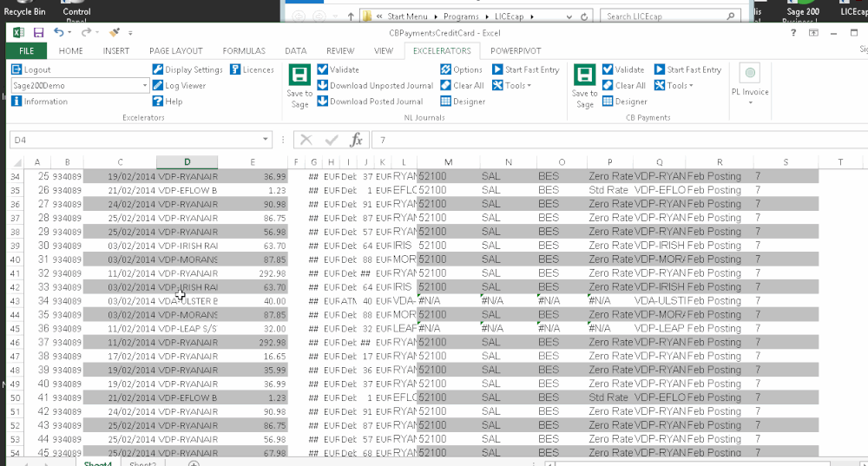Viewport: 868px width, 466px height.
Task: Click Clear All in CB Payments
Action: 624,86
